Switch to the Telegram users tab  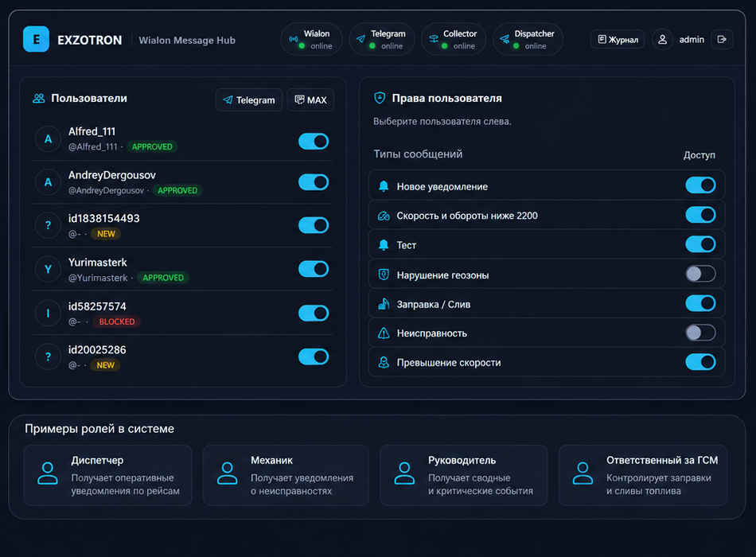coord(249,99)
